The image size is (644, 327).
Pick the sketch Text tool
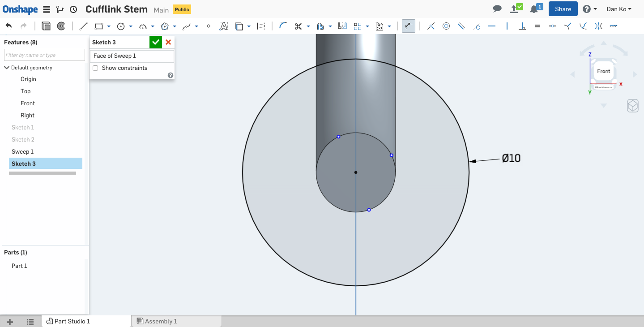point(223,26)
